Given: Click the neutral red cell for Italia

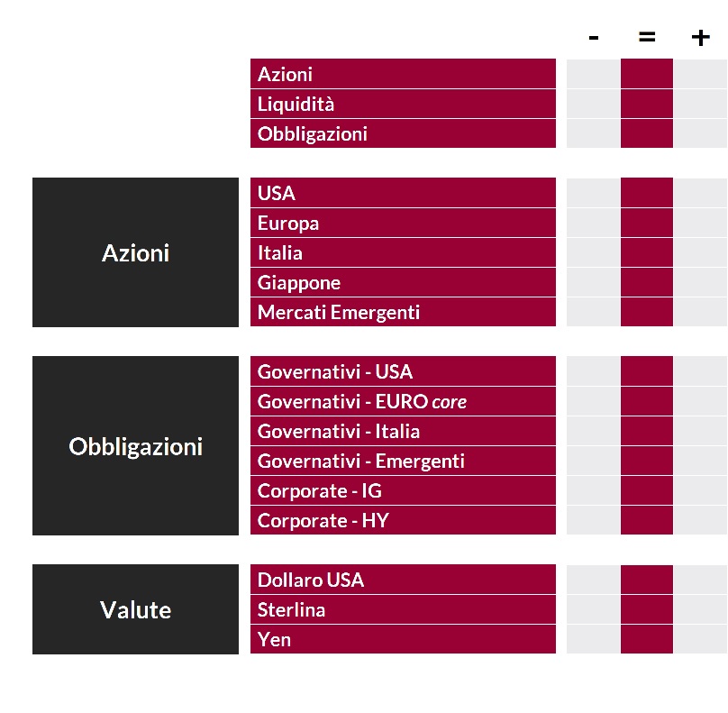Looking at the screenshot, I should coord(647,252).
